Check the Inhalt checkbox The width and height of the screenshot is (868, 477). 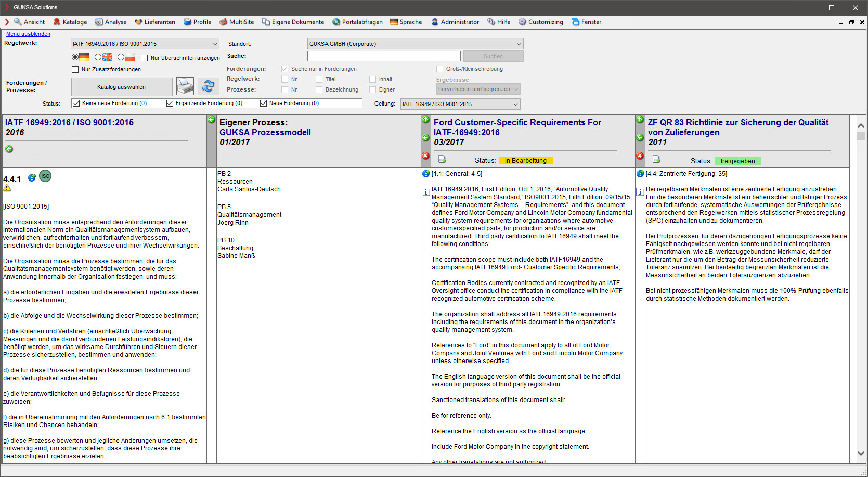point(372,79)
